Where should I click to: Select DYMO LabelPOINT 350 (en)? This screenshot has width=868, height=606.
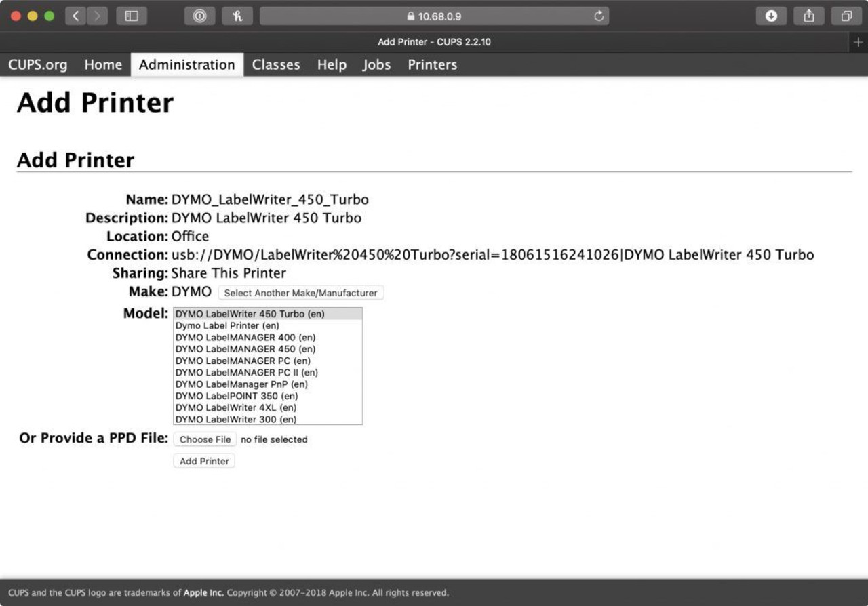(x=268, y=396)
